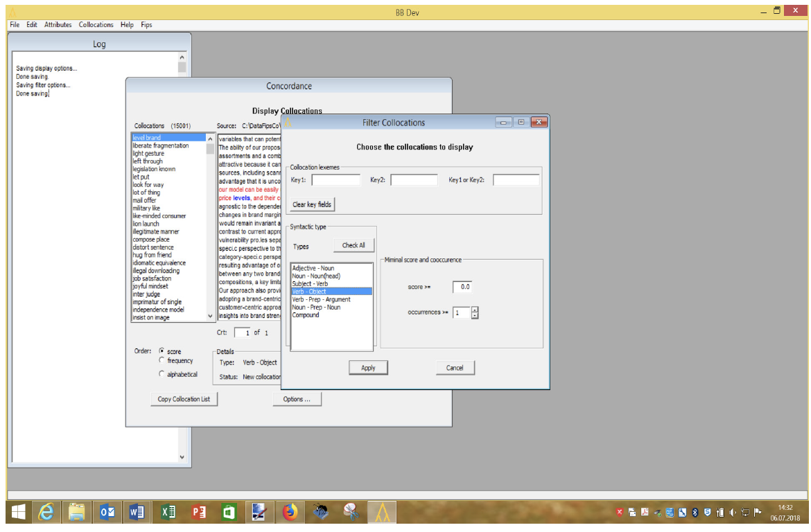811x532 pixels.
Task: Click inside the Key1 input field
Action: 336,179
